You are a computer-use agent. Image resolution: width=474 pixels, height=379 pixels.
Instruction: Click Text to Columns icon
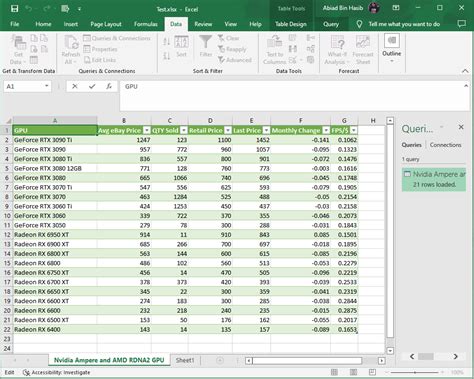(275, 50)
